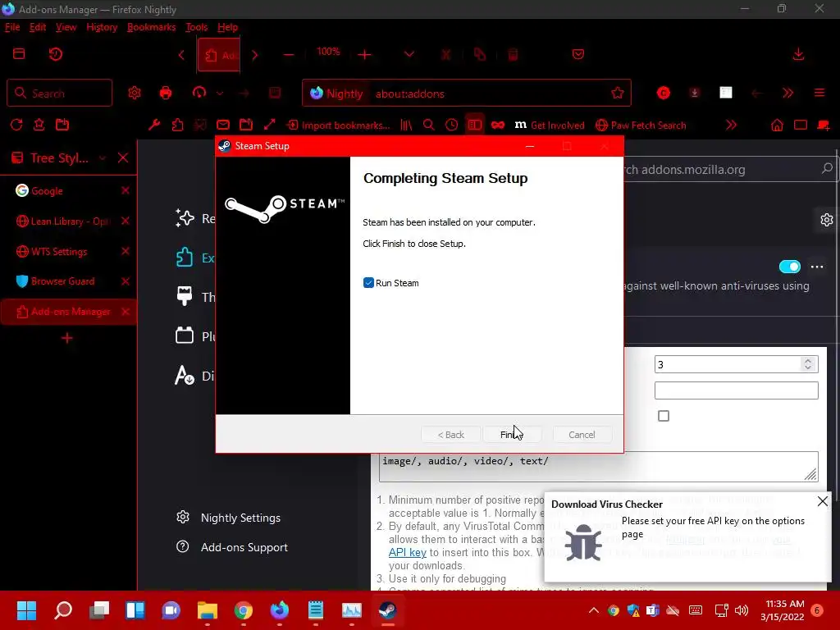This screenshot has width=840, height=630.
Task: Open the add-ons page gear settings icon
Action: click(x=827, y=220)
